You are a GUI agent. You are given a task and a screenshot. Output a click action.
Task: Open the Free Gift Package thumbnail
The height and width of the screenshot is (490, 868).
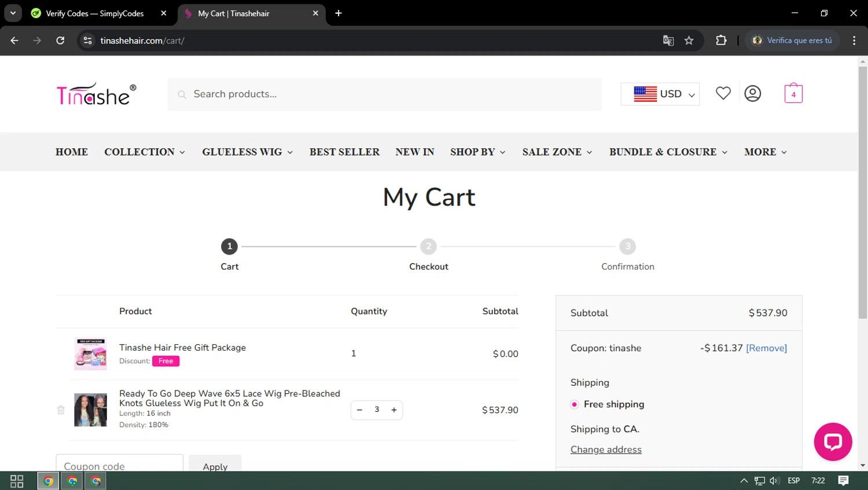[90, 353]
